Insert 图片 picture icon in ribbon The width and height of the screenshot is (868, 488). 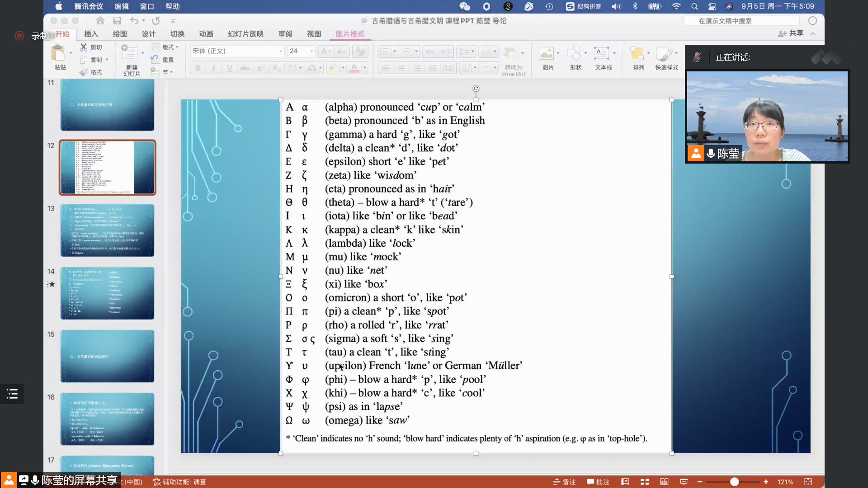547,54
